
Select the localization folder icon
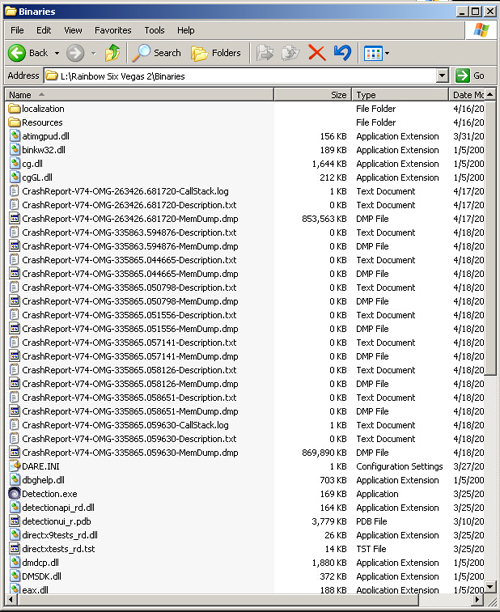(14, 109)
